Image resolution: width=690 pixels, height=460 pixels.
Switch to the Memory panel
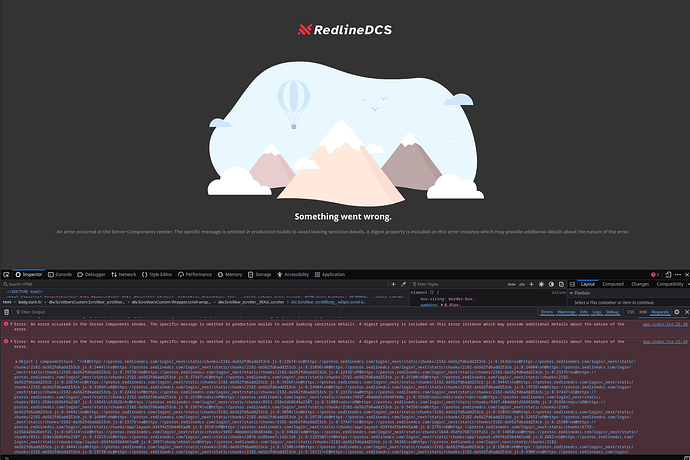[230, 274]
